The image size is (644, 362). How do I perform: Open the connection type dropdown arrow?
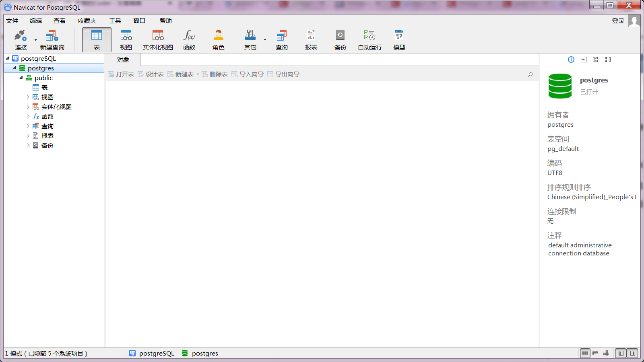pos(35,40)
